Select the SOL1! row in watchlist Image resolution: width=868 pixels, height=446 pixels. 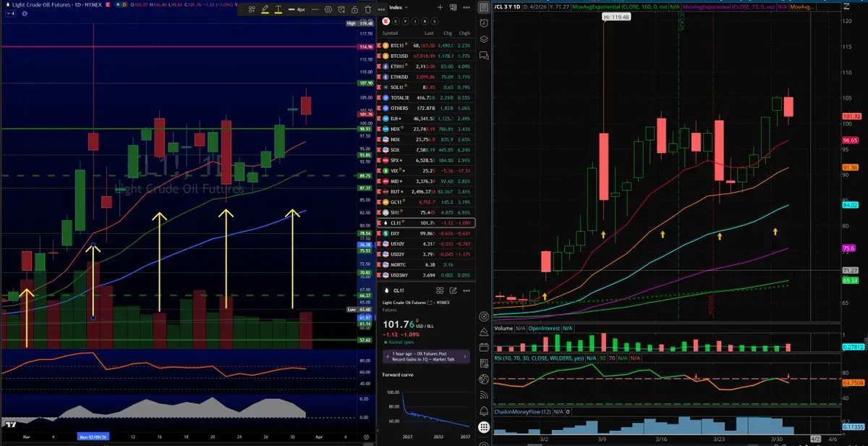pos(426,86)
